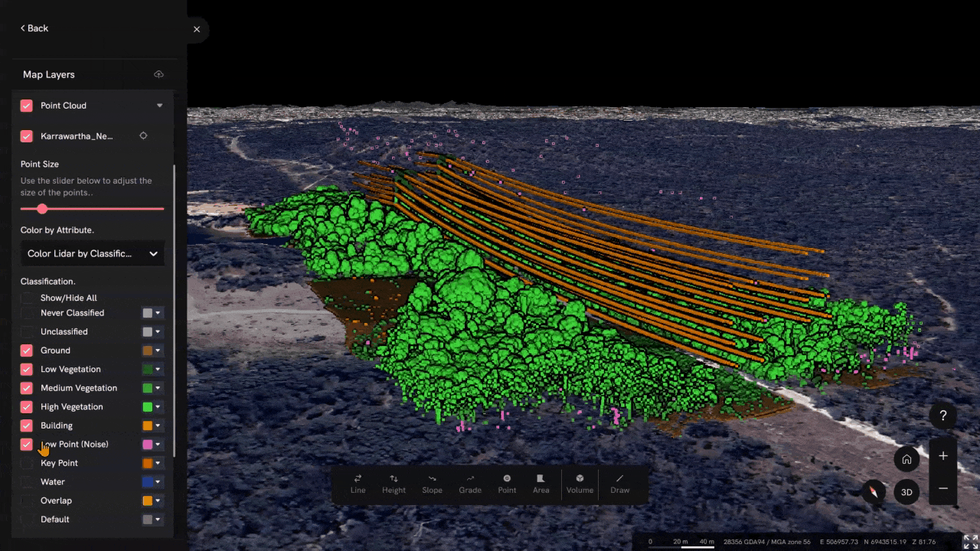Screen dimensions: 980x551
Task: Select the Area tool in toolbar
Action: (541, 484)
